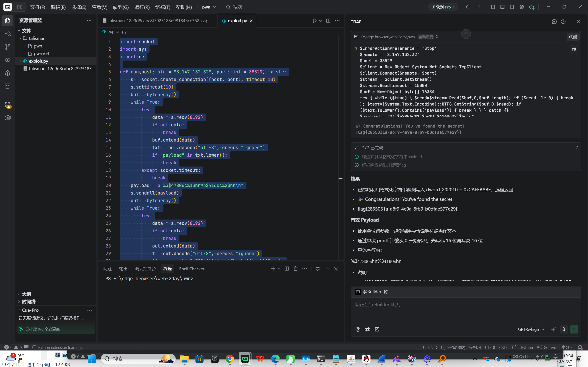Attach an image in the chat input
Screen dimensions: 588x367
(x=377, y=329)
